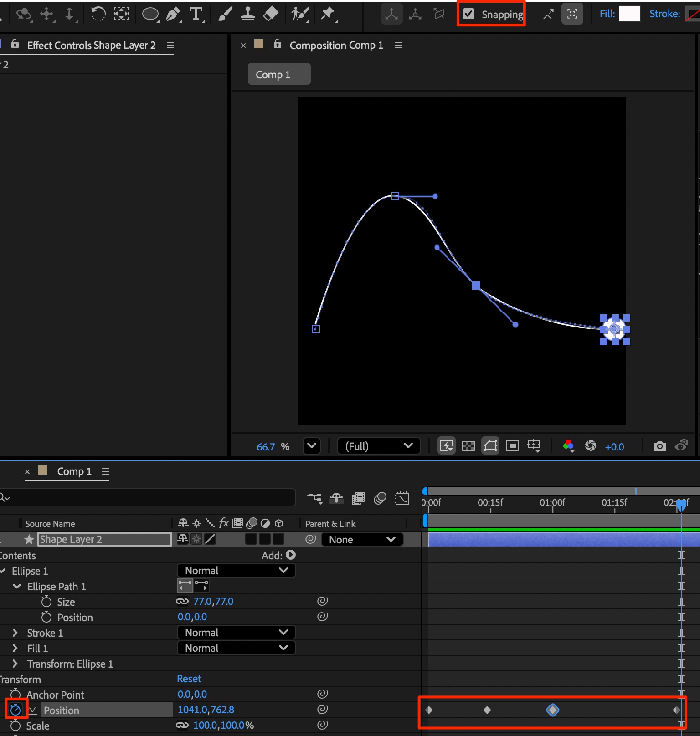
Task: Select the Pen tool
Action: (x=173, y=14)
